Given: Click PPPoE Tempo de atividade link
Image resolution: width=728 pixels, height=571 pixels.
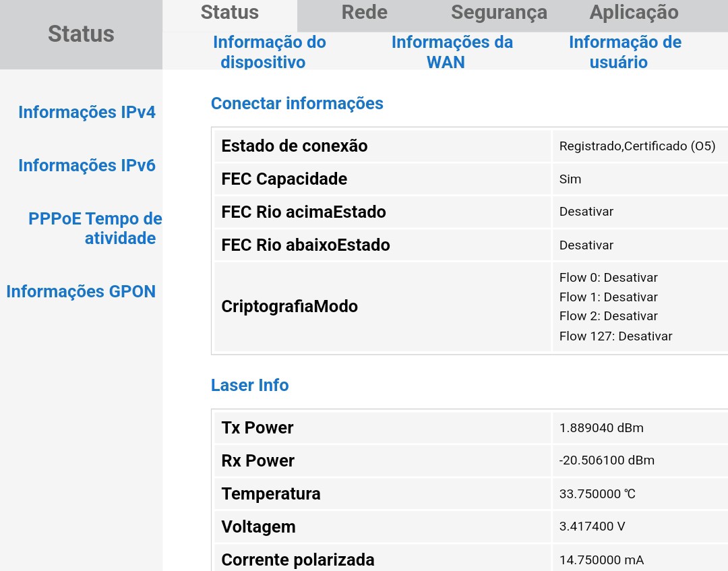Looking at the screenshot, I should (x=95, y=228).
